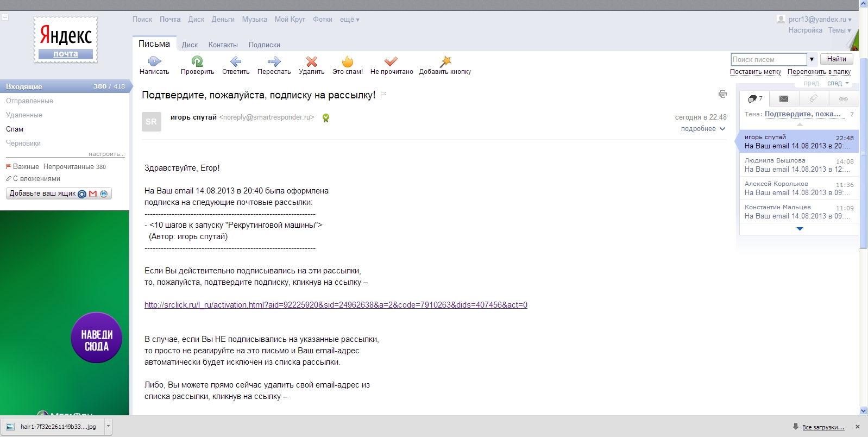Open the search field dropdown arrow
Screen dimensions: 868x437
coord(812,59)
